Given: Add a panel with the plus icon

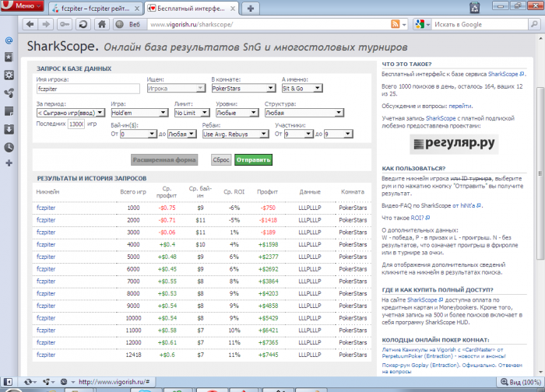Looking at the screenshot, I should pos(9,163).
